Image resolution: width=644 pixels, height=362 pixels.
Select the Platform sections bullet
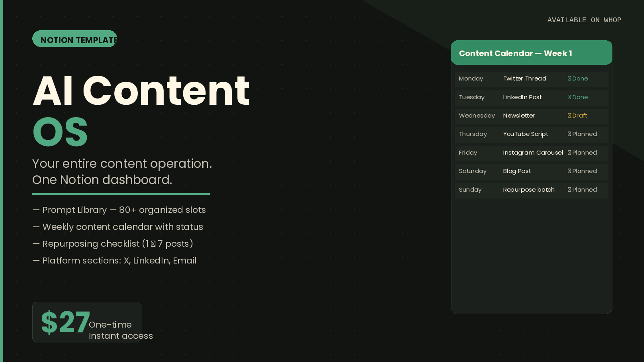click(114, 261)
